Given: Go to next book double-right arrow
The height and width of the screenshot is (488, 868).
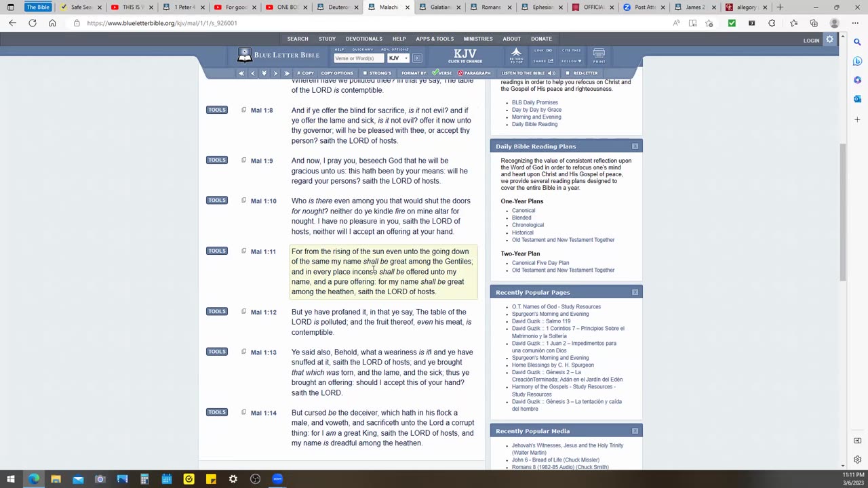Looking at the screenshot, I should tap(286, 73).
